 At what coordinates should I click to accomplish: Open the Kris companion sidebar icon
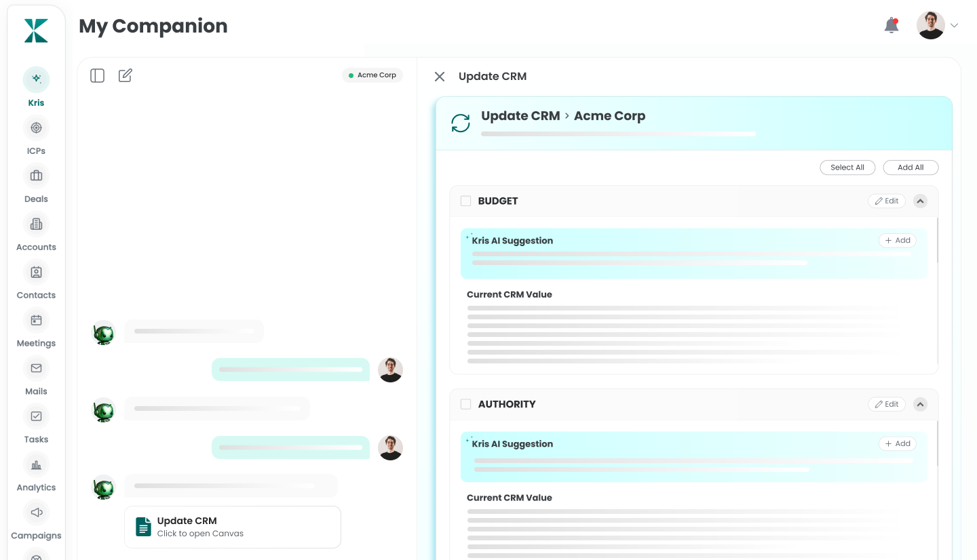click(36, 79)
